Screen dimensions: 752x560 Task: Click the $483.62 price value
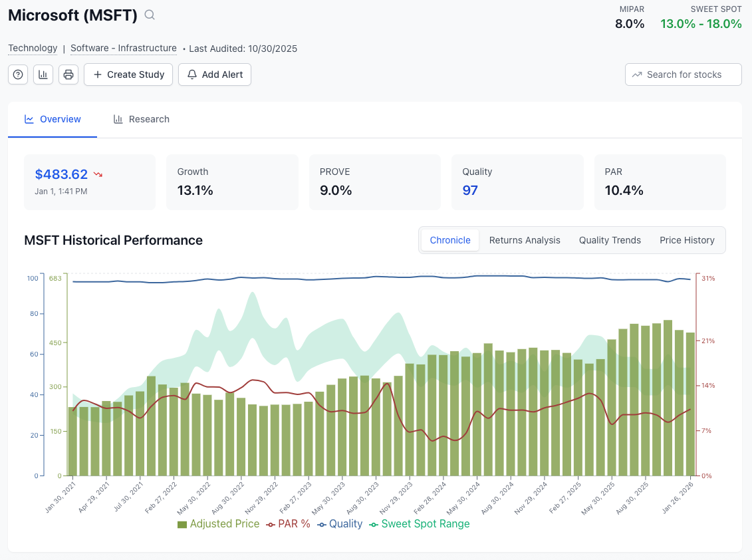coord(61,174)
